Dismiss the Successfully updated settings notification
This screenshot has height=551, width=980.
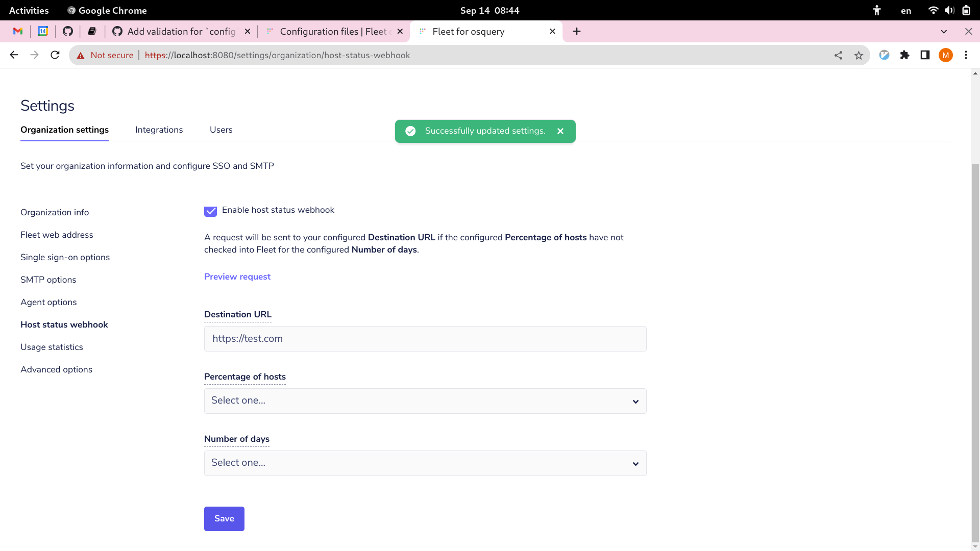pos(560,131)
